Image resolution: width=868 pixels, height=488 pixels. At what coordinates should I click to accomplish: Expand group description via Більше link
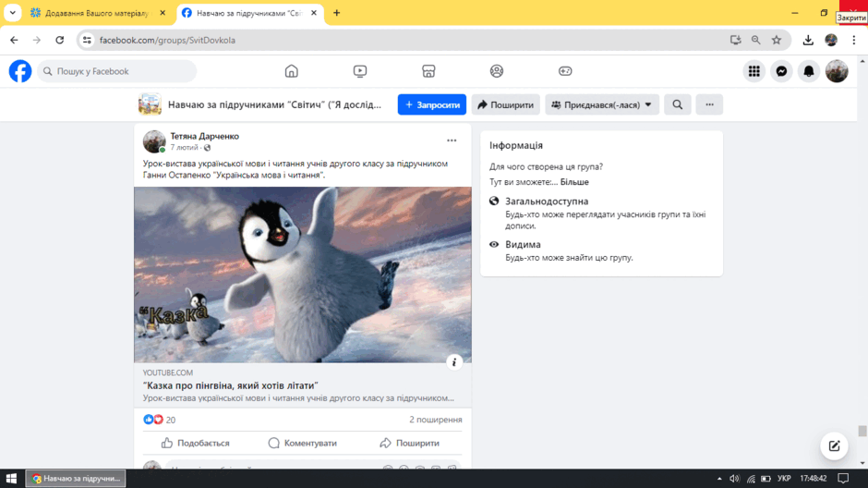pyautogui.click(x=574, y=182)
